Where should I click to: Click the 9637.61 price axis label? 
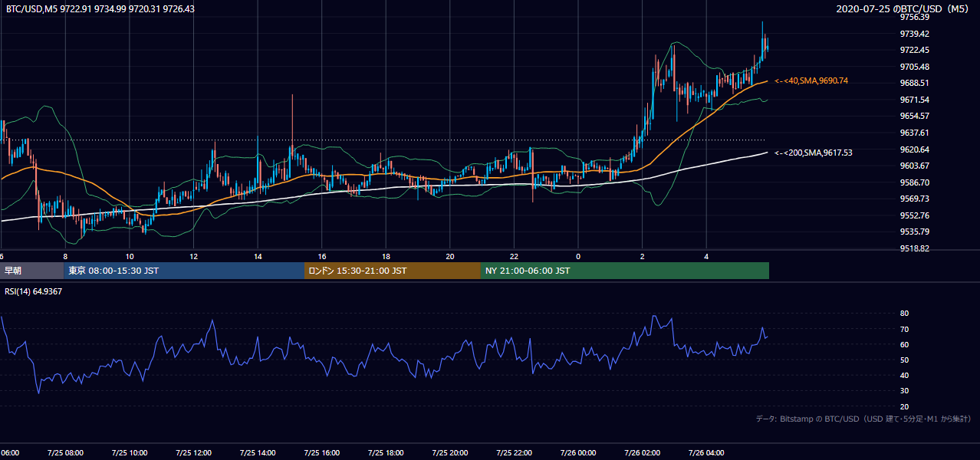915,133
